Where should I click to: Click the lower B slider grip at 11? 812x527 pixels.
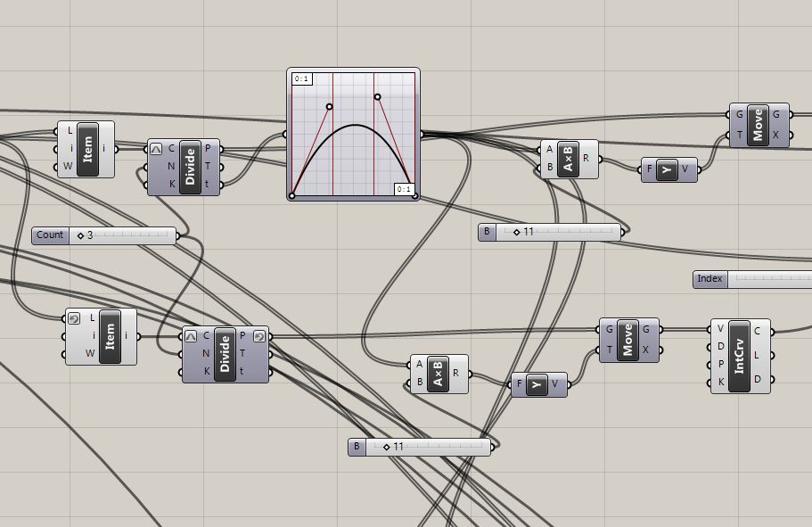[386, 447]
